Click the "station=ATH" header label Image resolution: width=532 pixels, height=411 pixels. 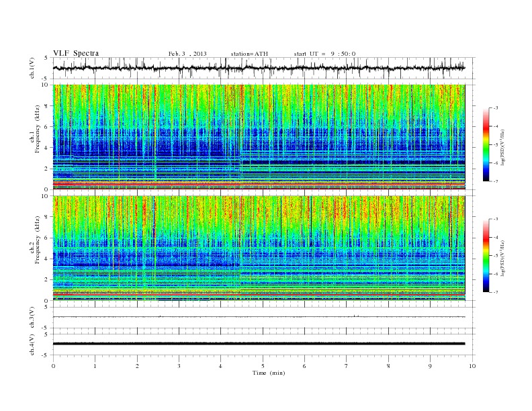click(249, 54)
